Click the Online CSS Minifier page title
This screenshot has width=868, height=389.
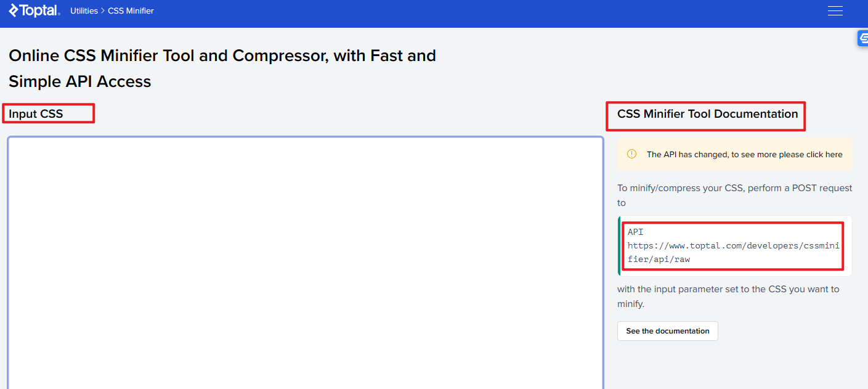point(222,68)
